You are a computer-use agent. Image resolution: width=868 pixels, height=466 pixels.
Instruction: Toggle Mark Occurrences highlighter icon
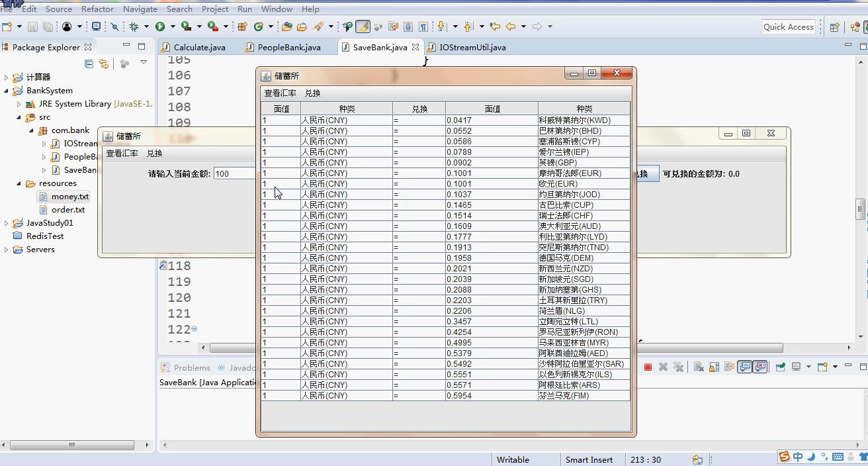363,26
